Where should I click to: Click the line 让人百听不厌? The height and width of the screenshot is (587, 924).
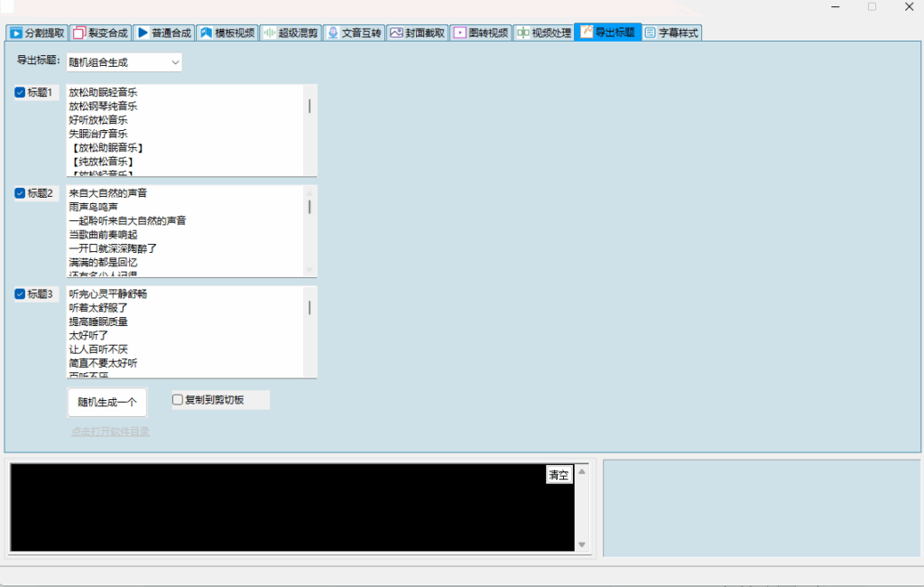point(98,349)
